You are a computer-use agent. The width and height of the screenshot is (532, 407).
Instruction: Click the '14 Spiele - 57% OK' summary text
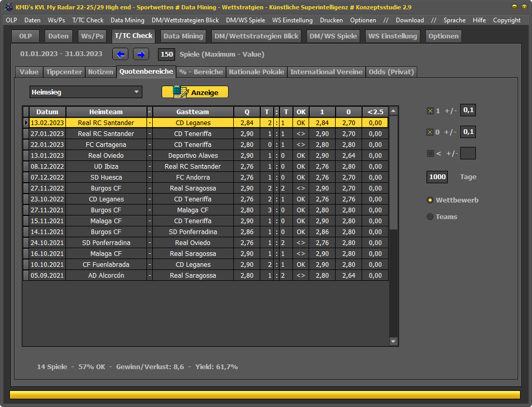(x=71, y=367)
